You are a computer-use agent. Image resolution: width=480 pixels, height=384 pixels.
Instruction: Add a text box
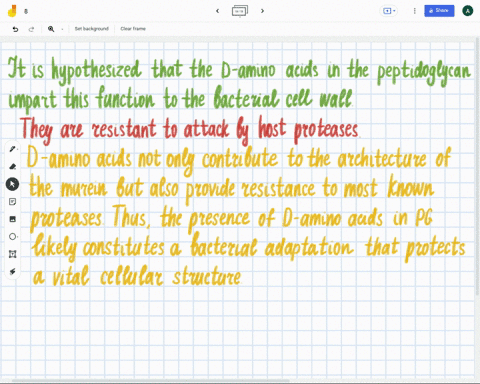pos(12,254)
